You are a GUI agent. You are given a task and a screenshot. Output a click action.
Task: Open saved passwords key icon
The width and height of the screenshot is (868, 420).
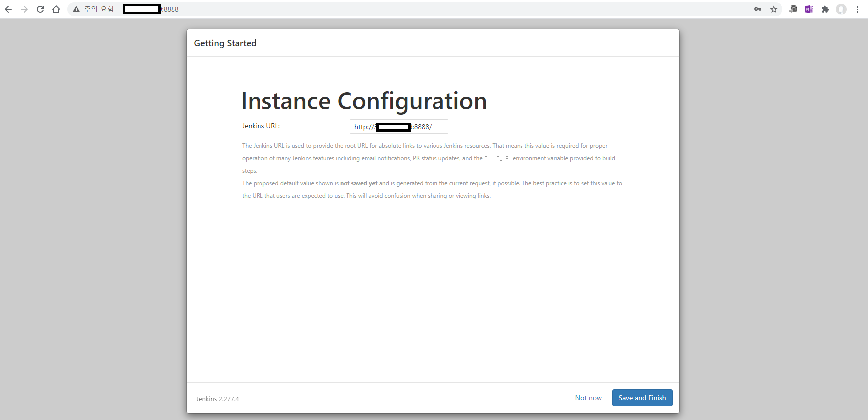coord(758,9)
